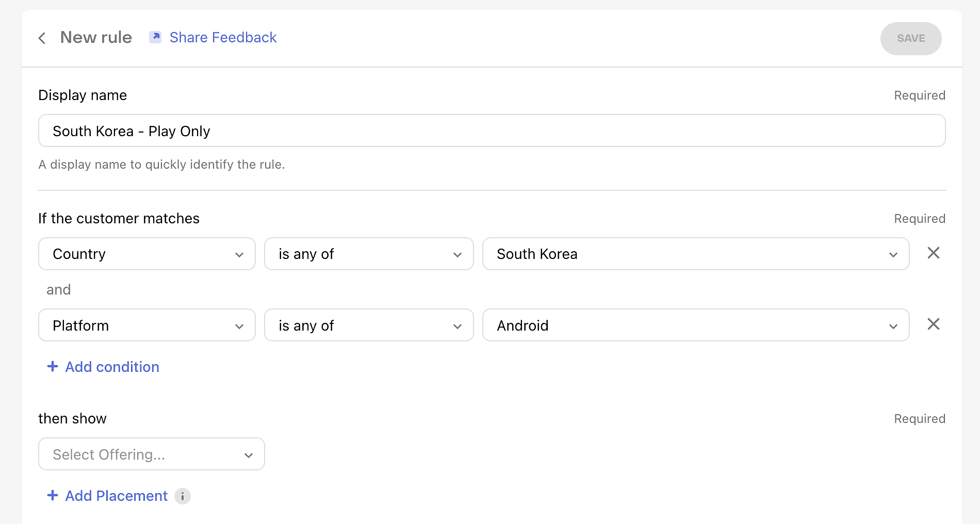The height and width of the screenshot is (524, 980).
Task: Open the Platform attribute dropdown
Action: [147, 325]
